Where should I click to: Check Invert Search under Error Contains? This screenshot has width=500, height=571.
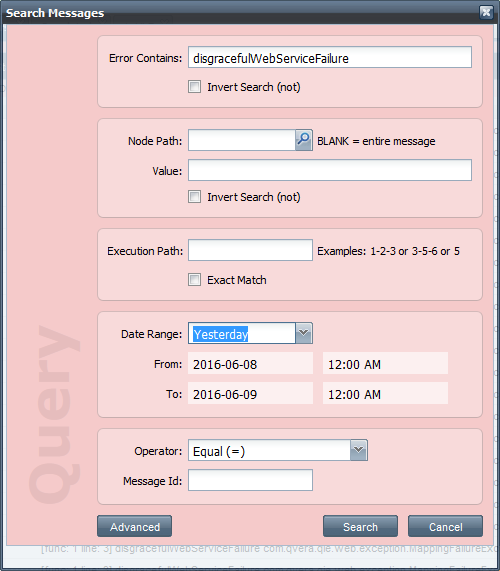(x=194, y=87)
